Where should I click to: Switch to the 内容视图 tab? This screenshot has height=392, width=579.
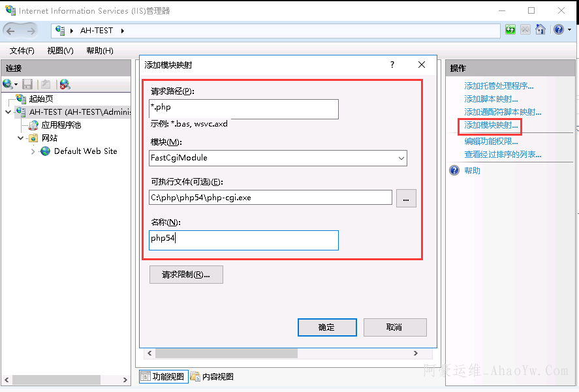pyautogui.click(x=212, y=376)
